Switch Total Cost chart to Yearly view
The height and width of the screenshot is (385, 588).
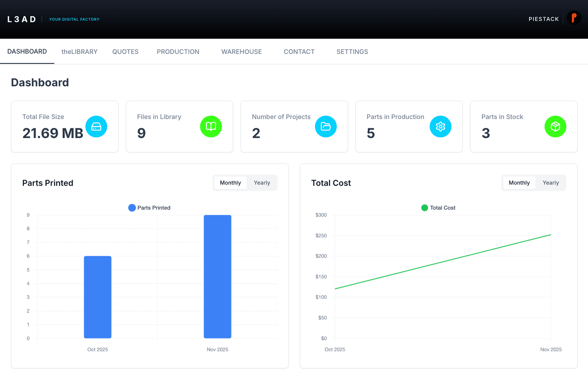(551, 183)
